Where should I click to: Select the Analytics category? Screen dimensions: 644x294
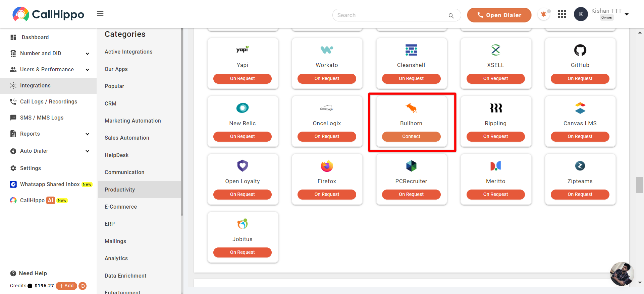coord(116,259)
